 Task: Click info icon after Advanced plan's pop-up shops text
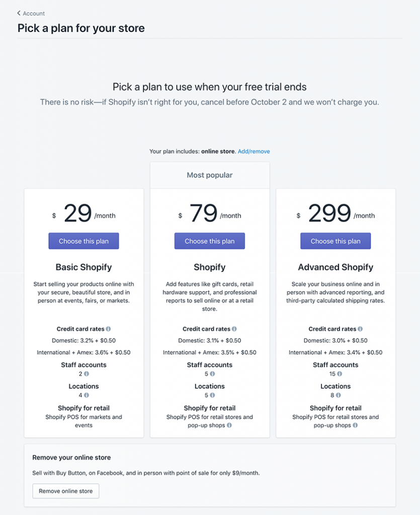[355, 425]
